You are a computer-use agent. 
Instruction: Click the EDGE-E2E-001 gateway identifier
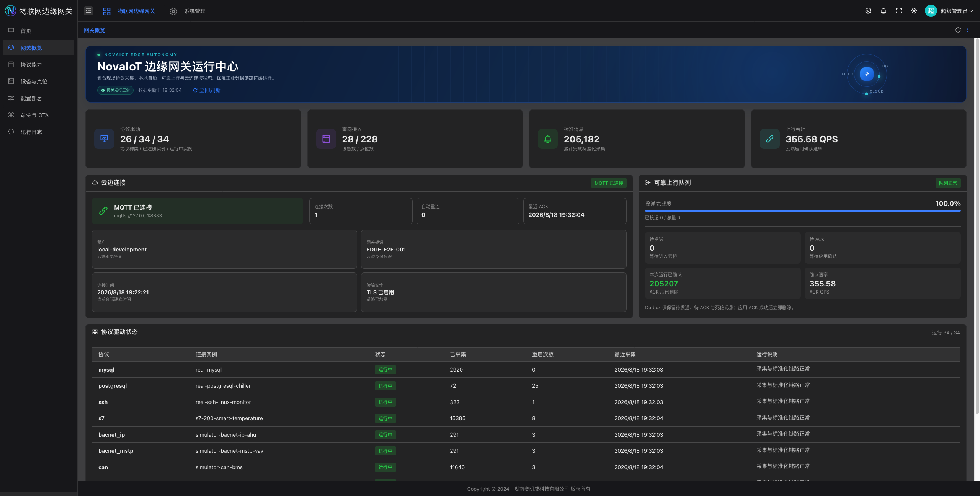[x=386, y=250]
